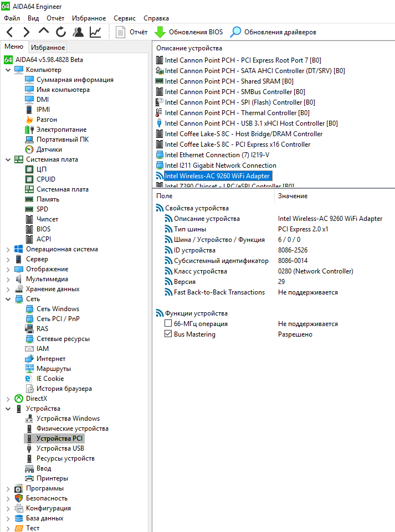This screenshot has width=395, height=532.
Task: Click the Back navigation arrow
Action: [10, 32]
